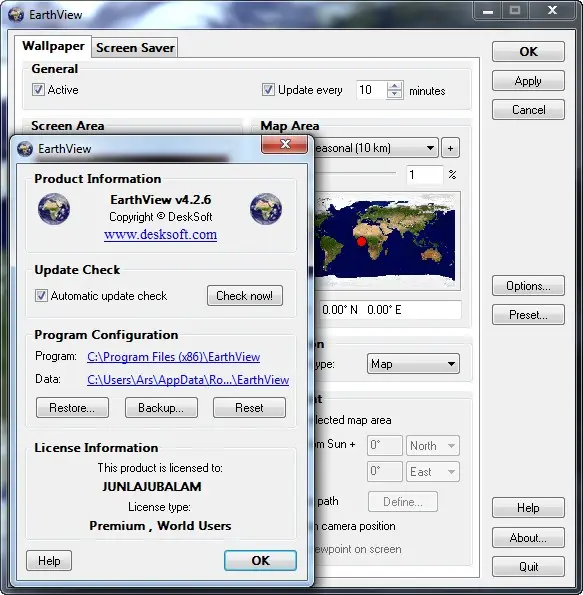Click the 0° field beside the North dropdown
Screen dimensions: 583x595
pos(384,445)
